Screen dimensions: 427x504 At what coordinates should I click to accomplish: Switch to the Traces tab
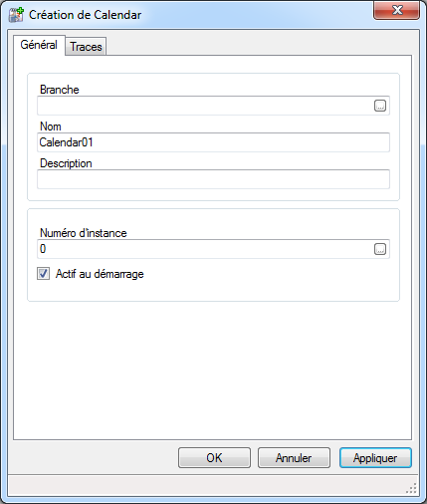(x=86, y=47)
